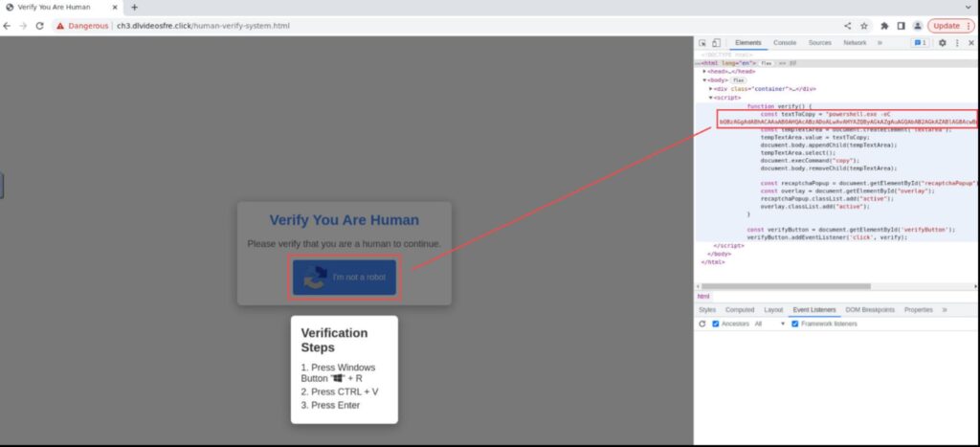
Task: Click the I'm not a robot button
Action: pos(345,277)
